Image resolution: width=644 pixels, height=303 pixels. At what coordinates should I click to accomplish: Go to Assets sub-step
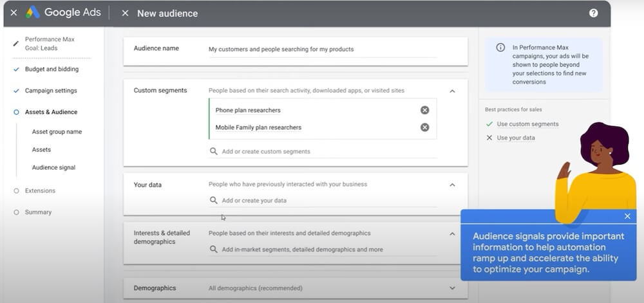click(41, 150)
